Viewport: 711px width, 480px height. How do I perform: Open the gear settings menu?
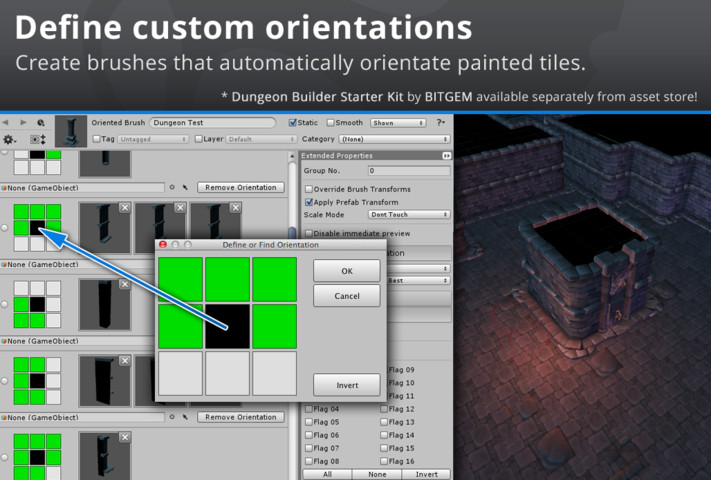tap(9, 139)
